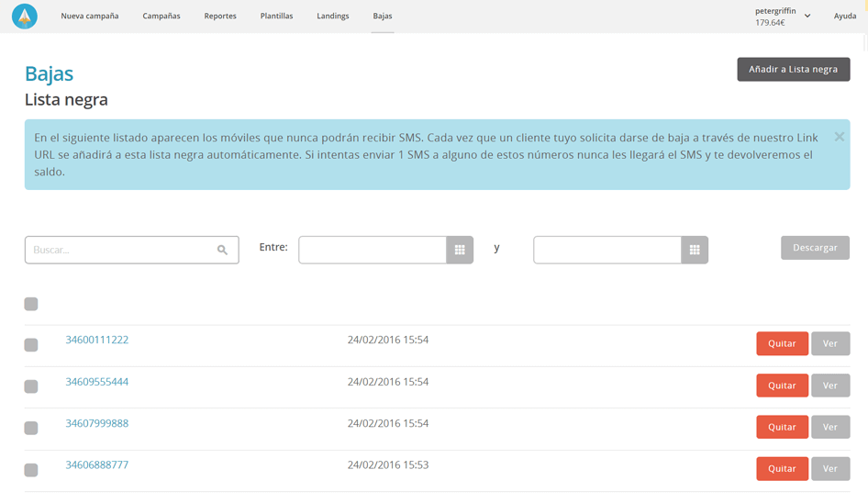View details of 34606888777 via Ver
The height and width of the screenshot is (503, 868).
(x=829, y=468)
